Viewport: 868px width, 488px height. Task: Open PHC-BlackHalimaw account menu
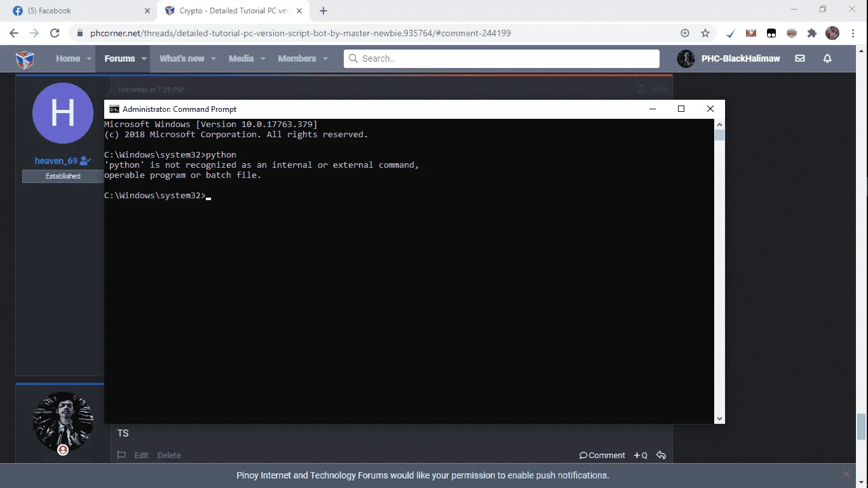[x=740, y=58]
